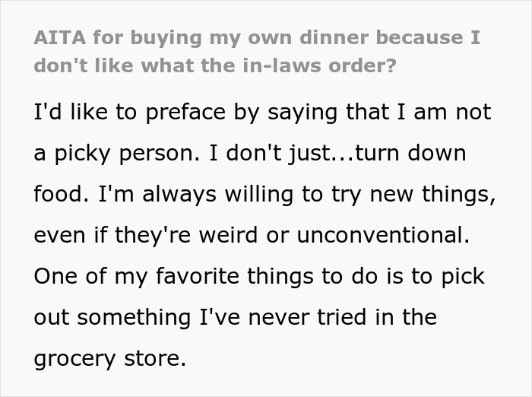
Task: Click the word 'store' ending the paragraph
Action: pyautogui.click(x=157, y=357)
